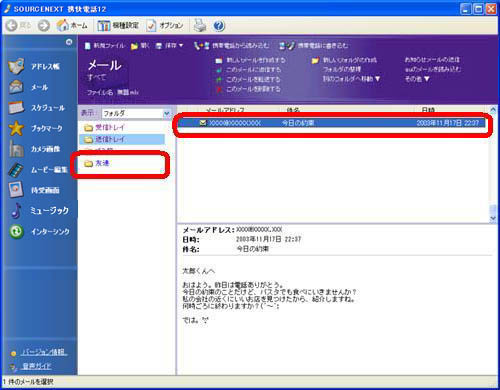Image resolution: width=500 pixels, height=390 pixels.
Task: Click the 受信トレイ folder icon
Action: click(x=88, y=128)
